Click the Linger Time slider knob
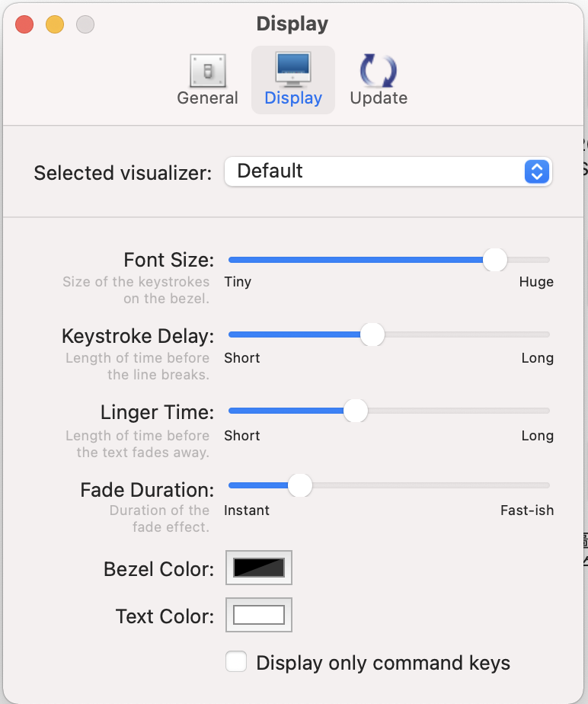This screenshot has height=704, width=588. [x=356, y=411]
